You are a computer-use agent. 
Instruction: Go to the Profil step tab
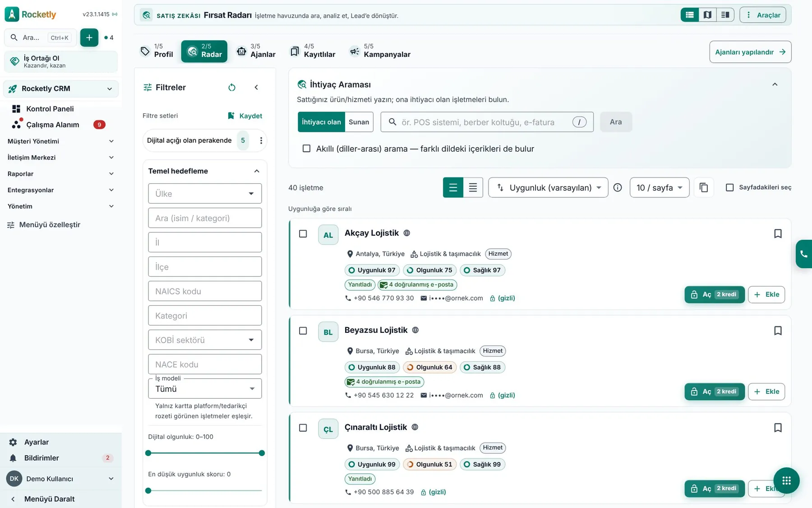tap(157, 51)
